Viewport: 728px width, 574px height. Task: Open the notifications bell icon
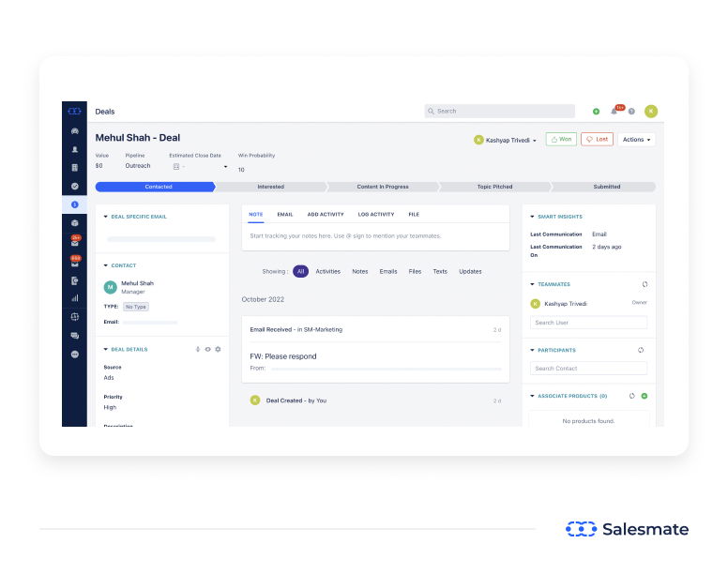tap(614, 112)
